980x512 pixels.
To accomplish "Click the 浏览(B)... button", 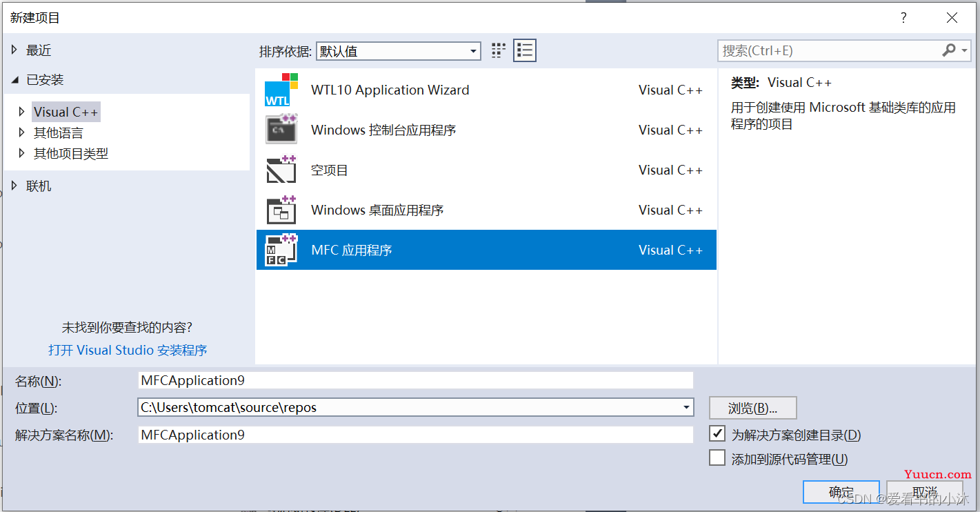I will 753,408.
